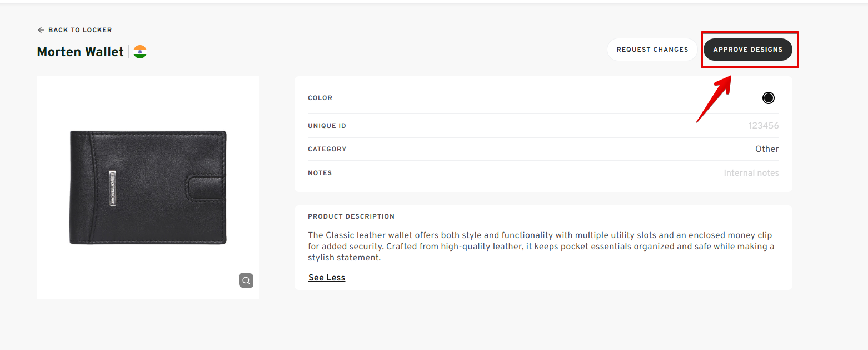
Task: Collapse the description with See Less
Action: 327,278
